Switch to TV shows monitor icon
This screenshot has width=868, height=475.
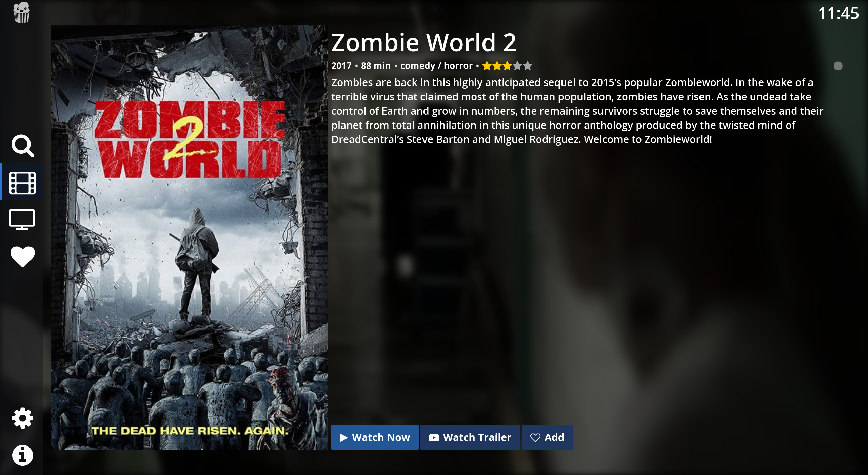point(22,220)
